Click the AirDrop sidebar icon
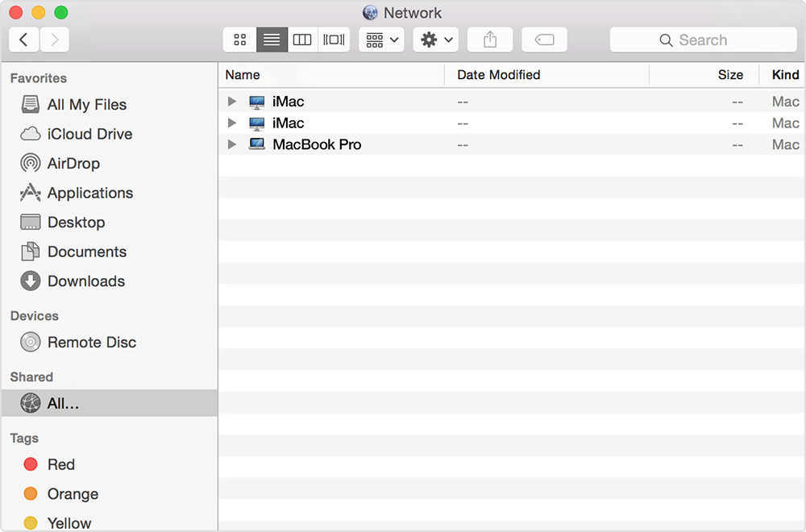The width and height of the screenshot is (806, 532). click(31, 164)
